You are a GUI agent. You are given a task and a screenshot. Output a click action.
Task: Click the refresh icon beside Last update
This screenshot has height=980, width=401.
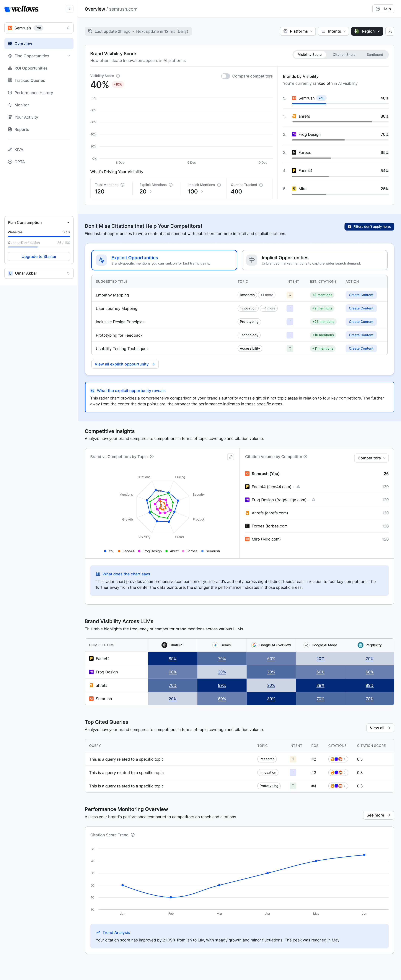pos(90,31)
